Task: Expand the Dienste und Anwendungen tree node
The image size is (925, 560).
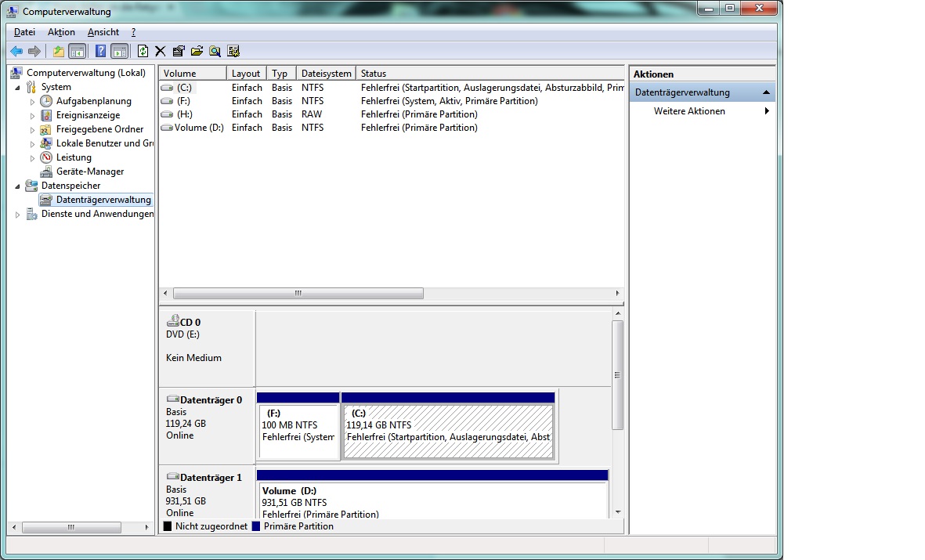Action: 17,214
